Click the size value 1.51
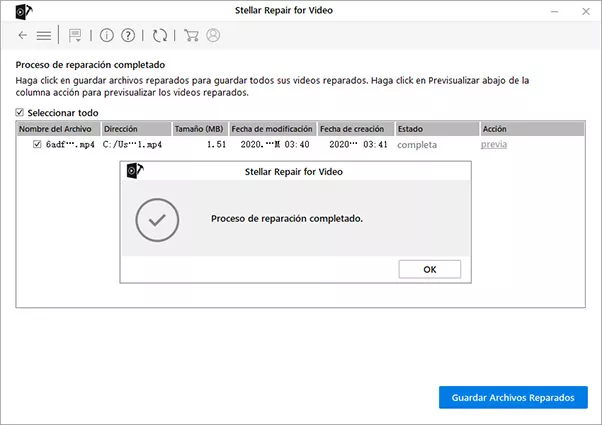 (217, 145)
